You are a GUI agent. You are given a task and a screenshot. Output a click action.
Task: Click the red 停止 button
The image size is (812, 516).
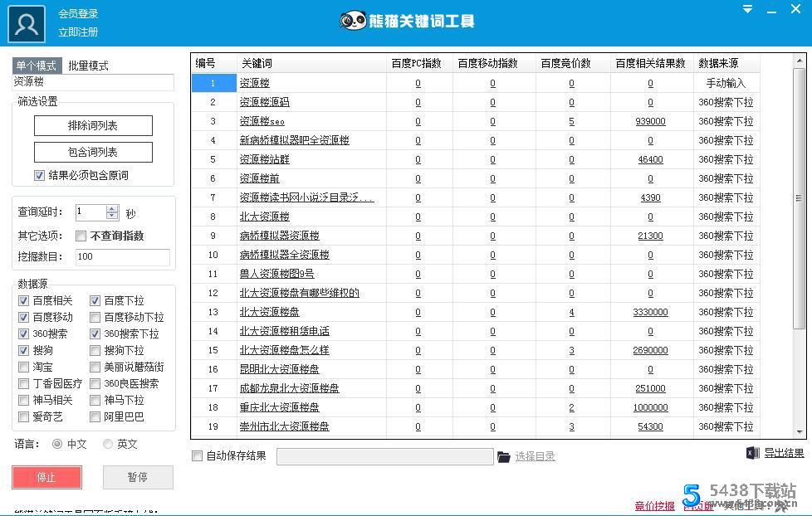click(46, 477)
